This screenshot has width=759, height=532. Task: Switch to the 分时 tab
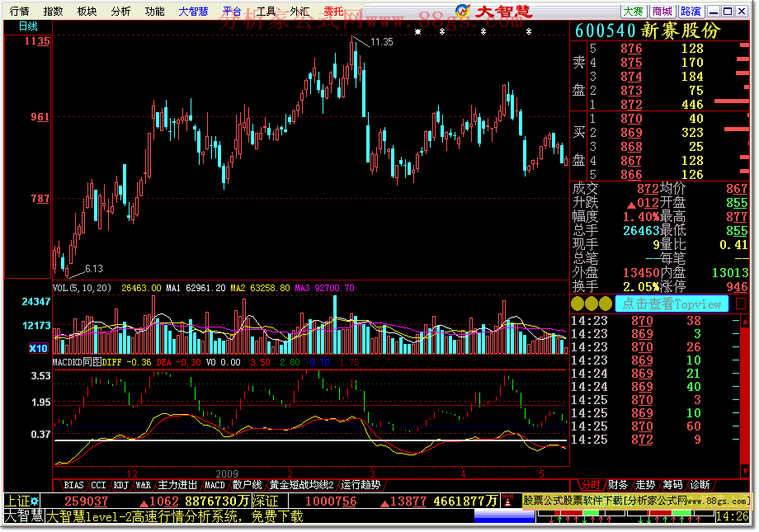(590, 485)
